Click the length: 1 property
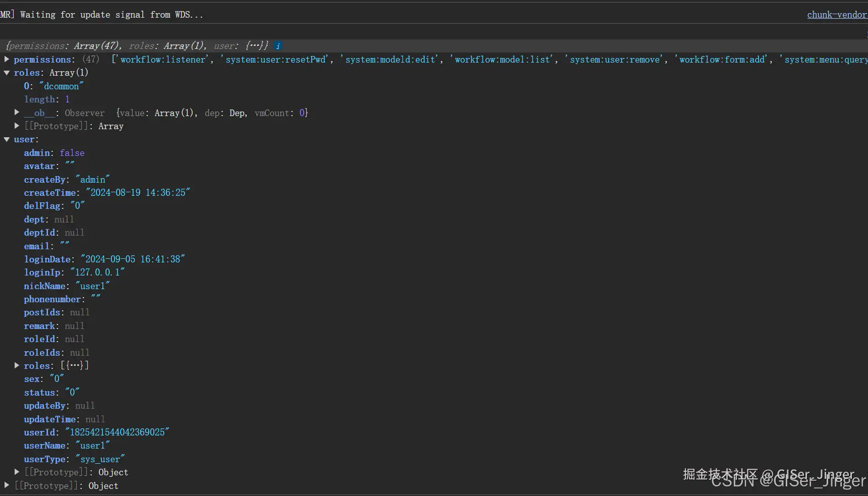Image resolution: width=868 pixels, height=496 pixels. click(47, 99)
